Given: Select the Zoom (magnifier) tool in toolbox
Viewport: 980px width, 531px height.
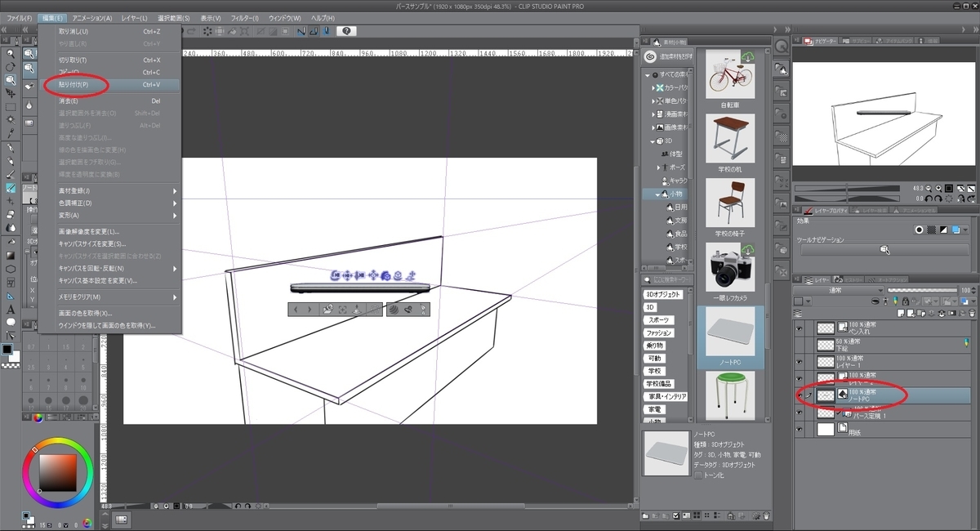Looking at the screenshot, I should (x=11, y=53).
